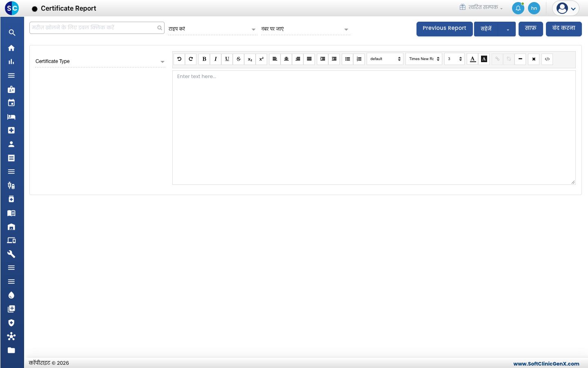
Task: Insert a horizontal rule line
Action: pyautogui.click(x=520, y=59)
